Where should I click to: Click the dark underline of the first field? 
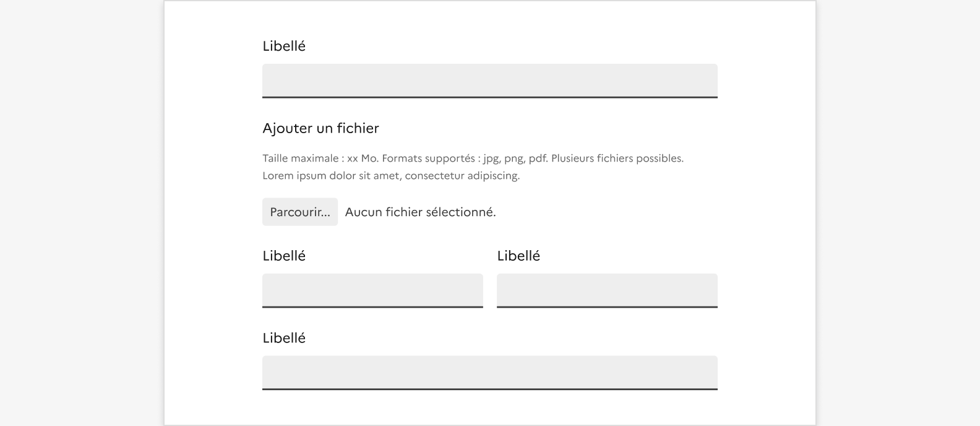click(x=489, y=97)
